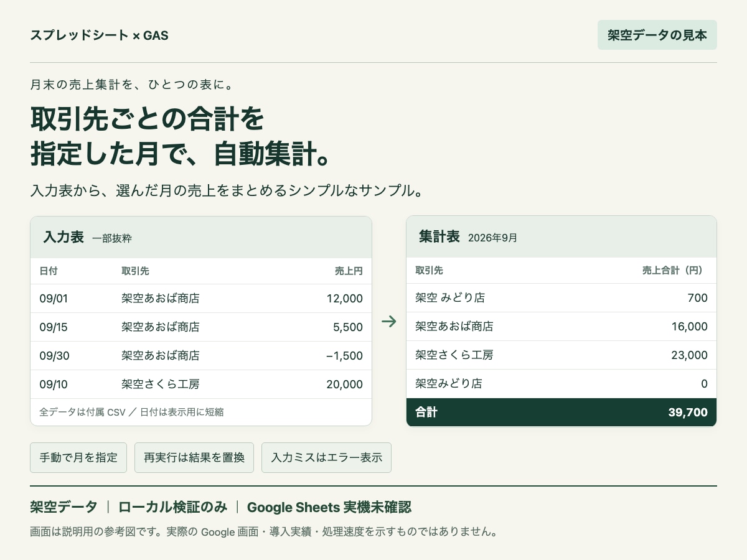
Task: Click the 売上円 column header
Action: pos(349,271)
